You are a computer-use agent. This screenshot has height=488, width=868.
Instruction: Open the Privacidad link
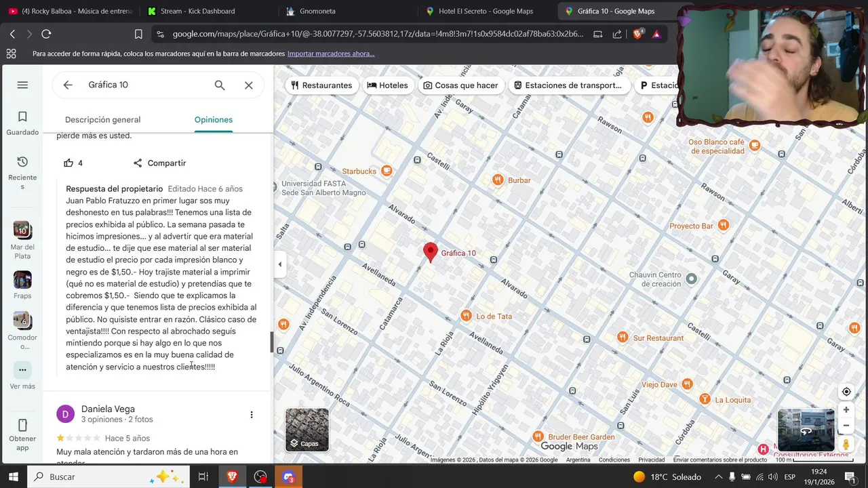[x=652, y=460]
